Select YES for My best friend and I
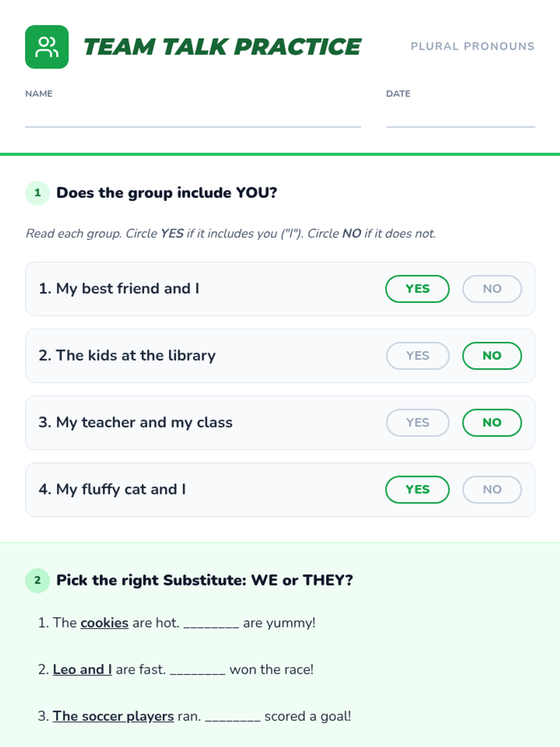Screen dimensions: 560x747 [x=417, y=289]
